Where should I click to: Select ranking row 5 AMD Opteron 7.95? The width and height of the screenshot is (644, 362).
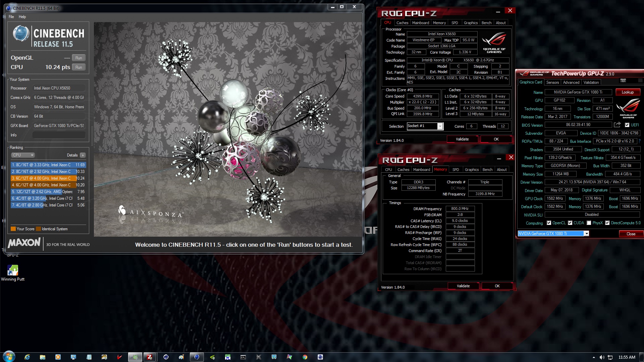pyautogui.click(x=48, y=192)
